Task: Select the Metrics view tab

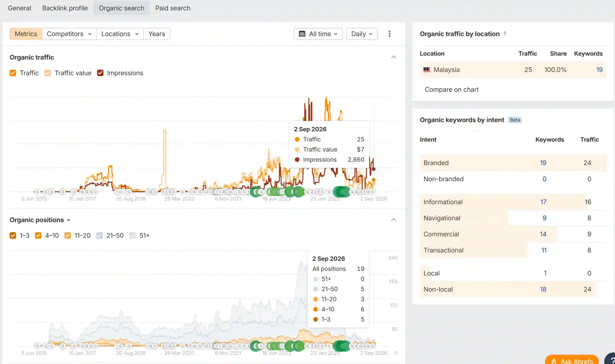Action: tap(26, 34)
